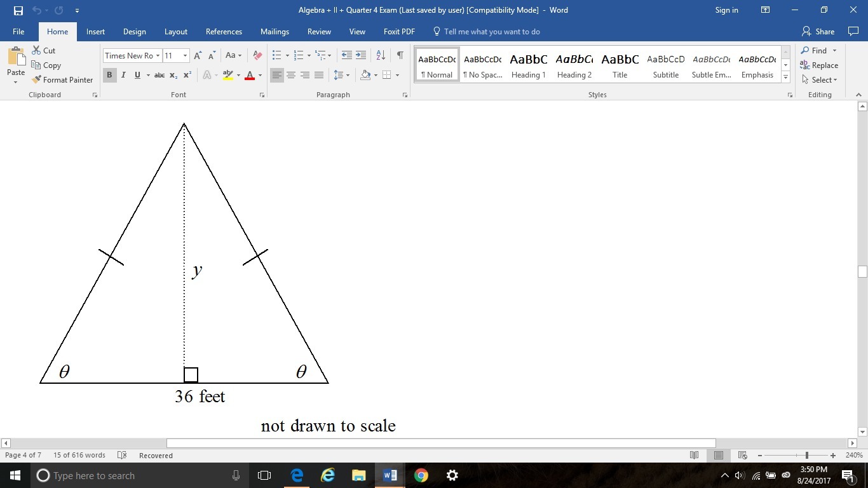Click the Tell me what you want to do box
Viewport: 868px width, 488px height.
point(491,32)
